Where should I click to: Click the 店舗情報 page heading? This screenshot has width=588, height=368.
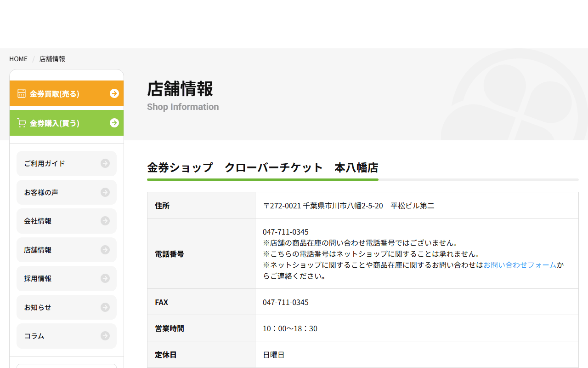180,89
